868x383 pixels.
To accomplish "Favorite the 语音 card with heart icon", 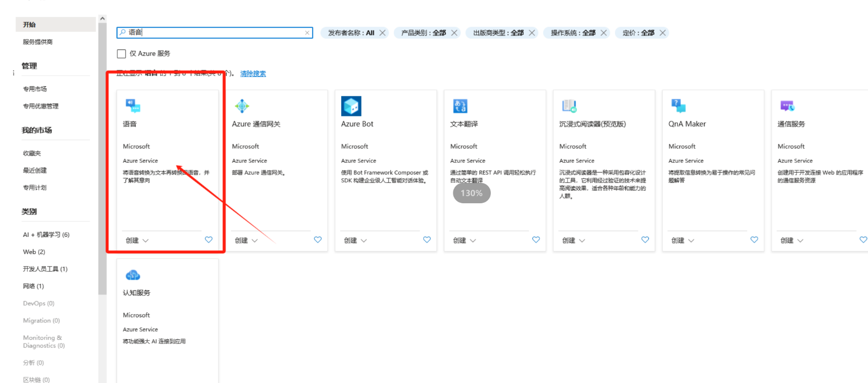I will (209, 240).
